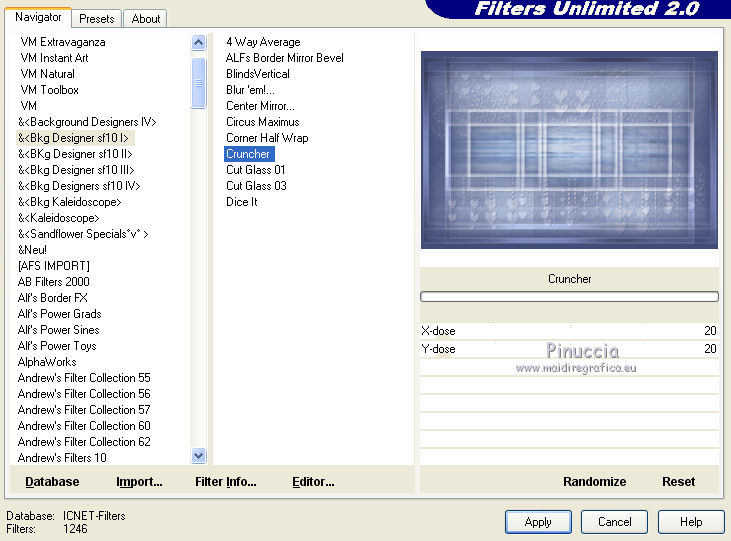
Task: Select VM Extravaganza category
Action: click(63, 42)
